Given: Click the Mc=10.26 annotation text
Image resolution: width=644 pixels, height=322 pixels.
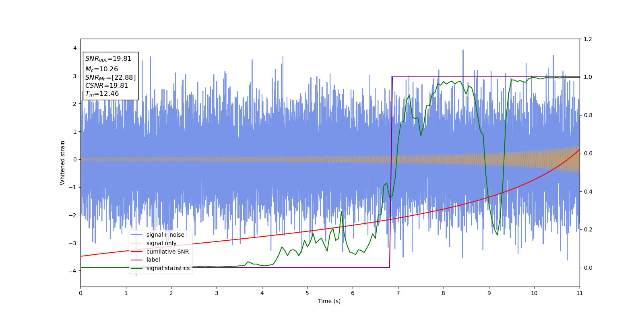Looking at the screenshot, I should (x=101, y=69).
